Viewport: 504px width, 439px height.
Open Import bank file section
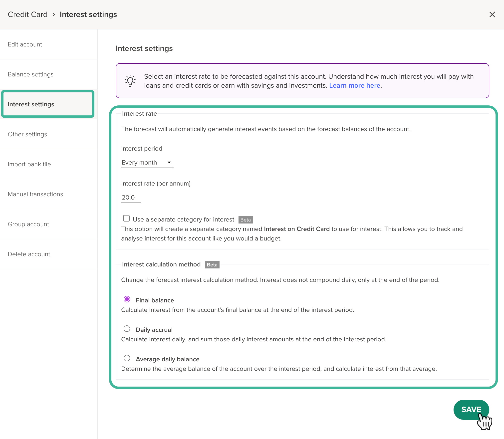coord(49,164)
